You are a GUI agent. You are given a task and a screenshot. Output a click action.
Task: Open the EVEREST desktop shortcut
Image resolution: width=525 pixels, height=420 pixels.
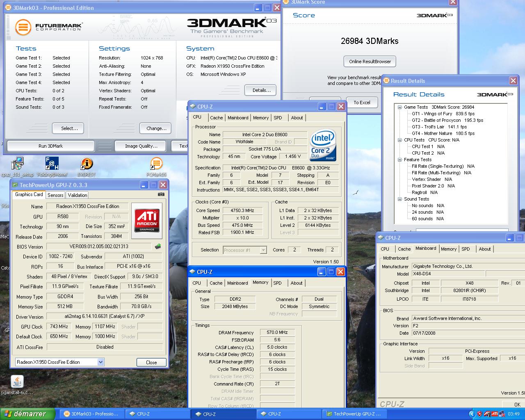coord(86,164)
